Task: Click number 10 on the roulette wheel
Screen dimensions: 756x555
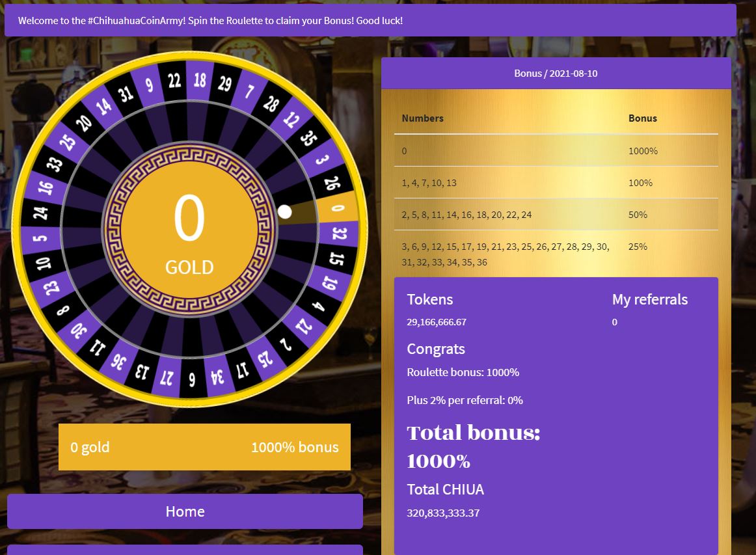Action: click(x=44, y=264)
